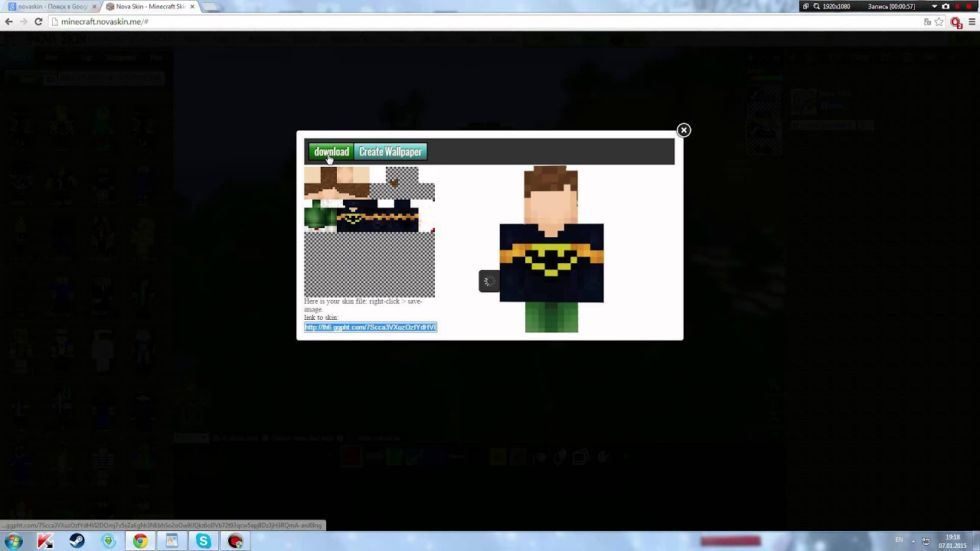
Task: Open Skype from the taskbar
Action: coord(203,541)
